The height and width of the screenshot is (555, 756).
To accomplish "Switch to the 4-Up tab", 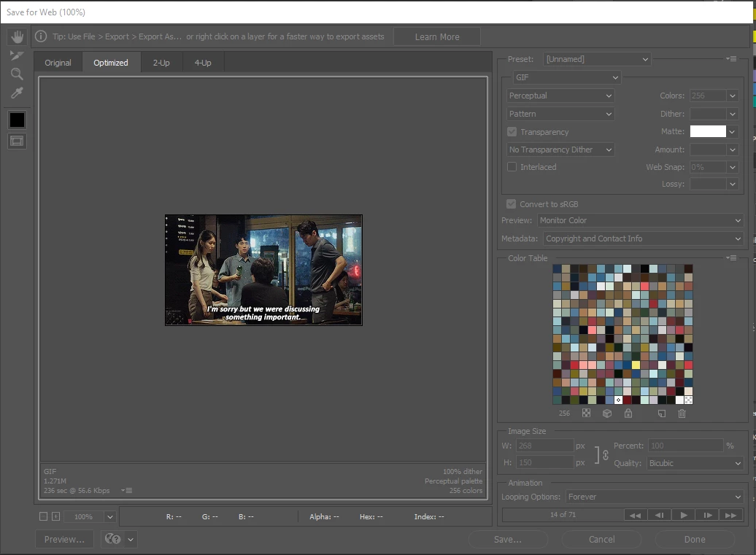I will [x=203, y=63].
